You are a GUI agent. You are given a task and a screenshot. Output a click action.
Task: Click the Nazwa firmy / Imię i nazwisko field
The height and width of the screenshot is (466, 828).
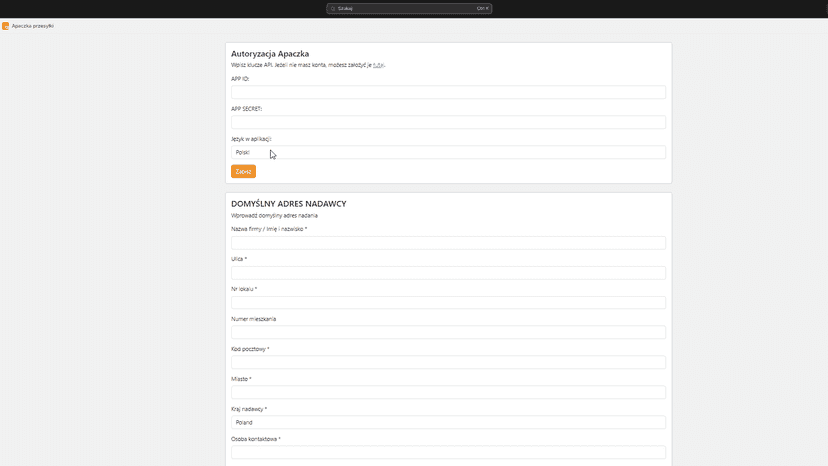click(x=448, y=243)
